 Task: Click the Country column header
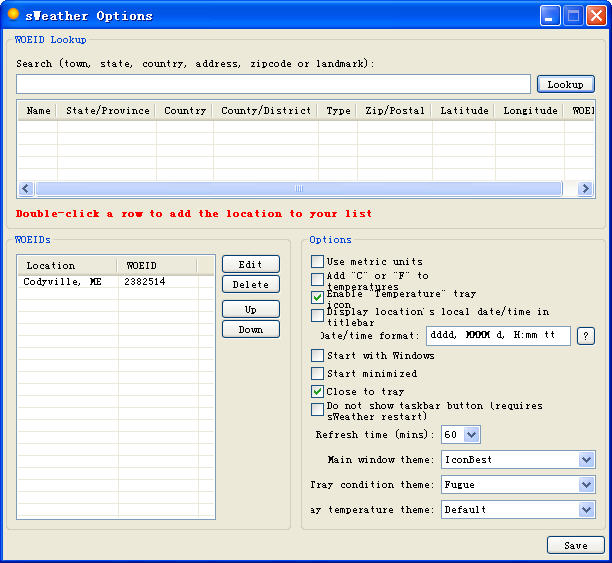pos(185,111)
